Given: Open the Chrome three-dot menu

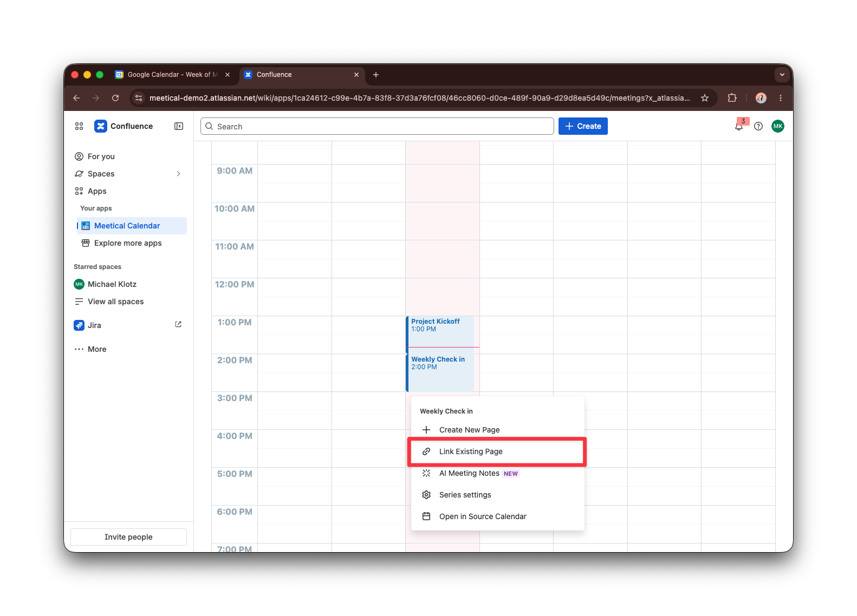Looking at the screenshot, I should pyautogui.click(x=781, y=98).
